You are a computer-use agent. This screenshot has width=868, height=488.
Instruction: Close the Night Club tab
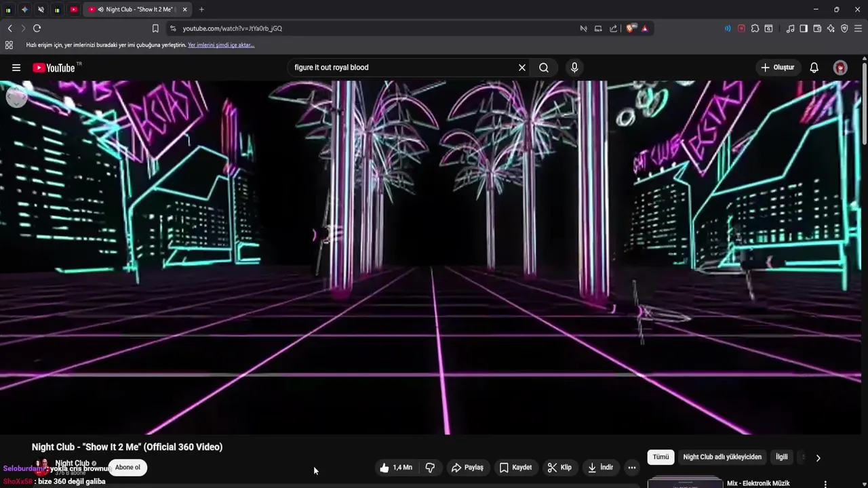pos(184,9)
